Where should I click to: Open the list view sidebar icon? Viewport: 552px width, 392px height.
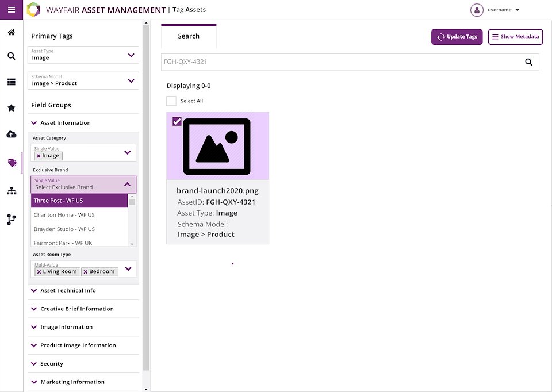[11, 82]
